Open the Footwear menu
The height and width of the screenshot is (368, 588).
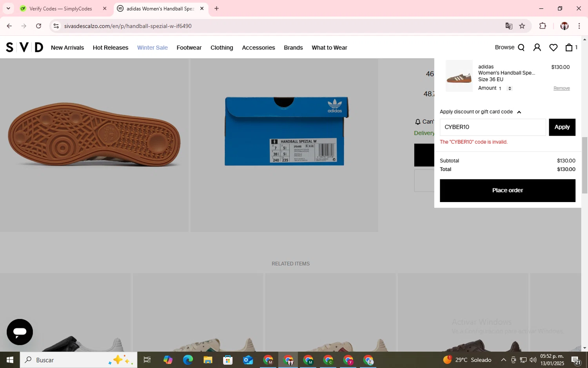189,47
